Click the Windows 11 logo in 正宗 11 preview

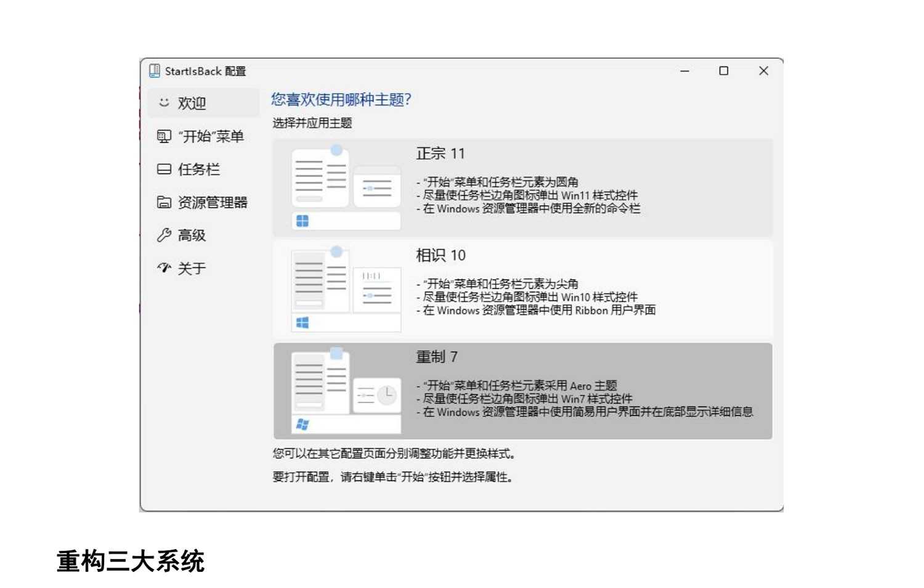click(x=302, y=221)
